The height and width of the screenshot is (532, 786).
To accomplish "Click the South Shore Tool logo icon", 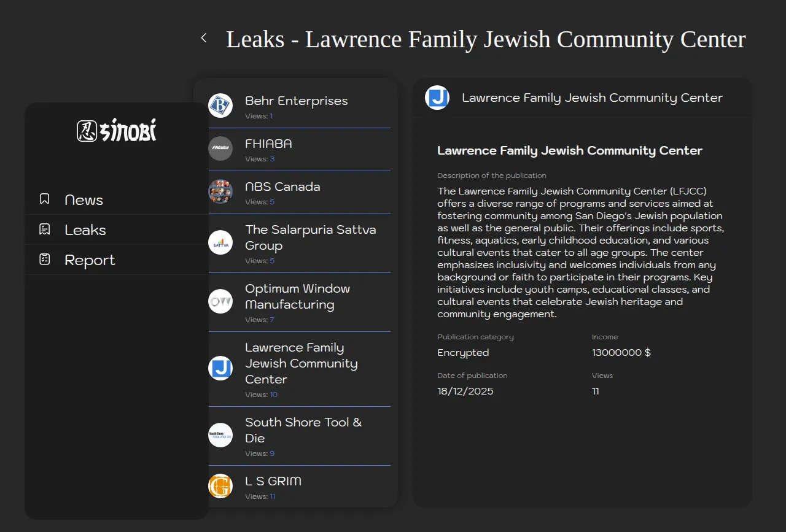I will 220,435.
